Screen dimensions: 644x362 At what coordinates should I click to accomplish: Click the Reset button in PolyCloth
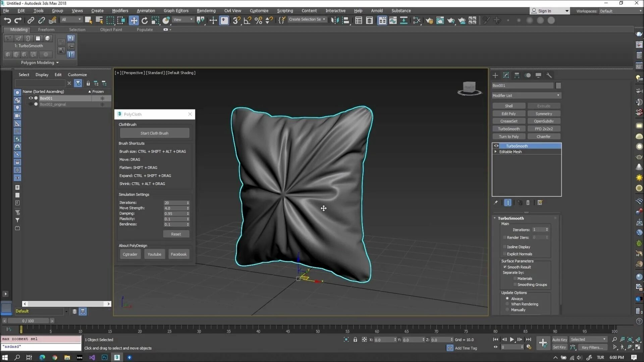pyautogui.click(x=176, y=234)
